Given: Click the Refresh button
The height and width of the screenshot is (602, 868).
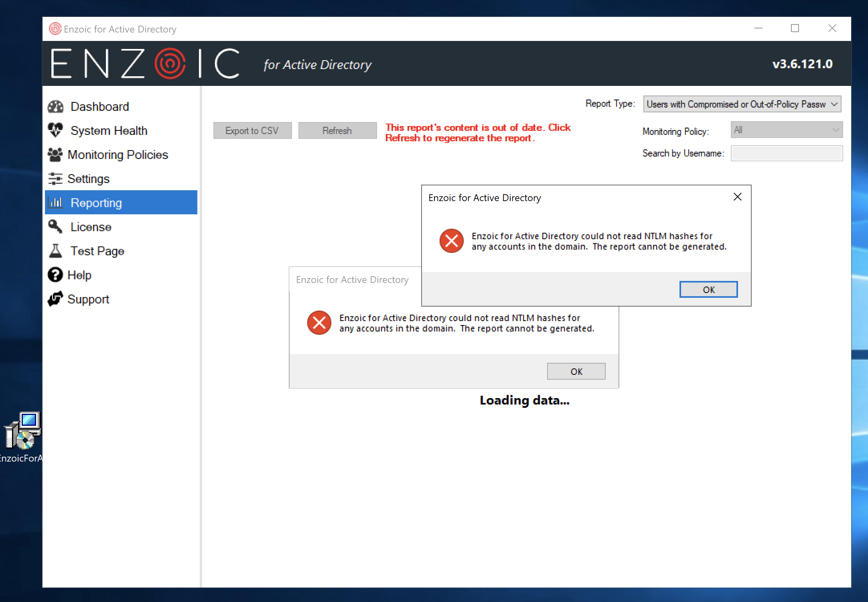Looking at the screenshot, I should tap(337, 131).
